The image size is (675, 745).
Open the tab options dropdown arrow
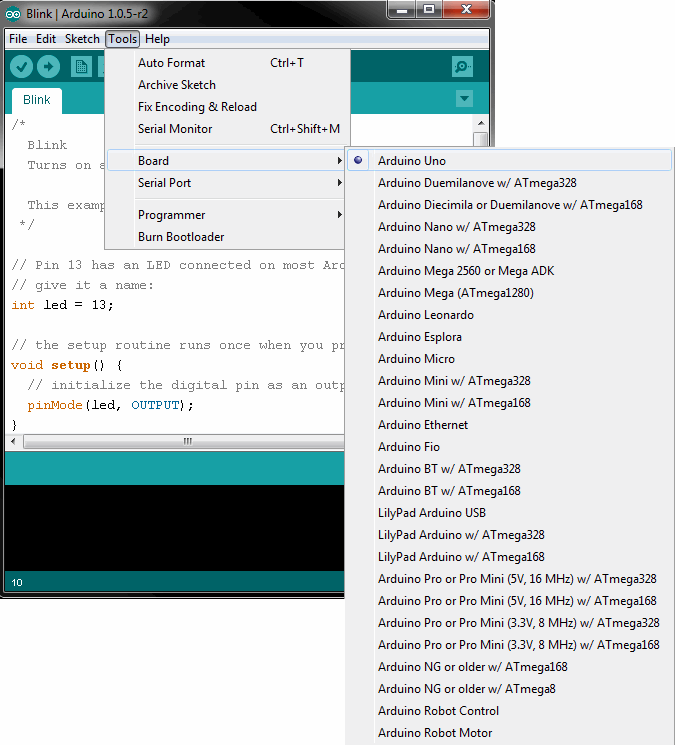(464, 99)
